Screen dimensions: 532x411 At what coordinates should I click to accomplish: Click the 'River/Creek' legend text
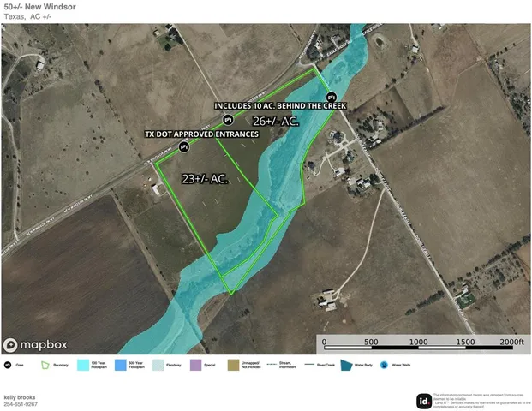pyautogui.click(x=326, y=366)
